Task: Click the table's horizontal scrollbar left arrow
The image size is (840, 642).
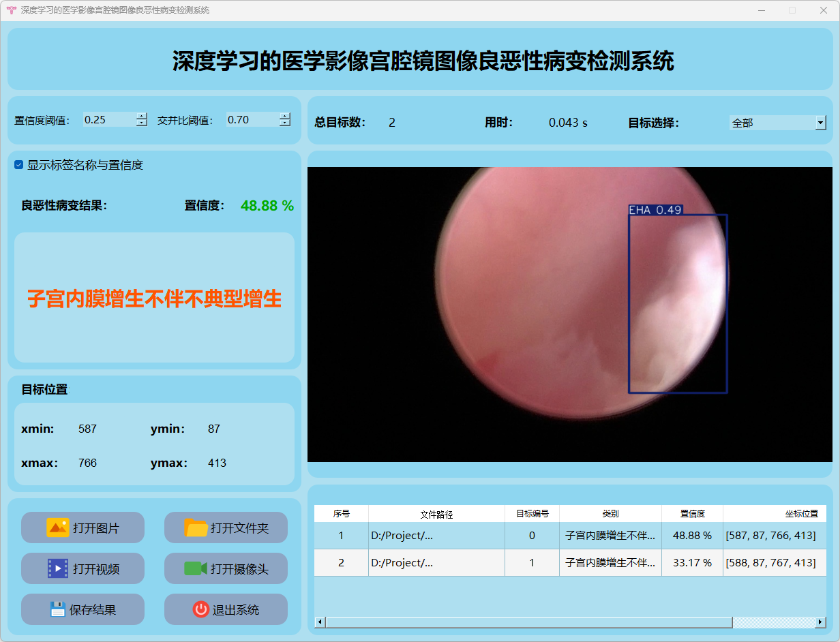Action: [x=320, y=622]
